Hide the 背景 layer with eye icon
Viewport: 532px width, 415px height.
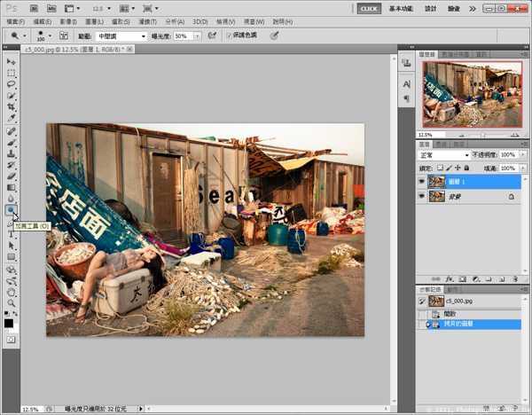pos(422,196)
